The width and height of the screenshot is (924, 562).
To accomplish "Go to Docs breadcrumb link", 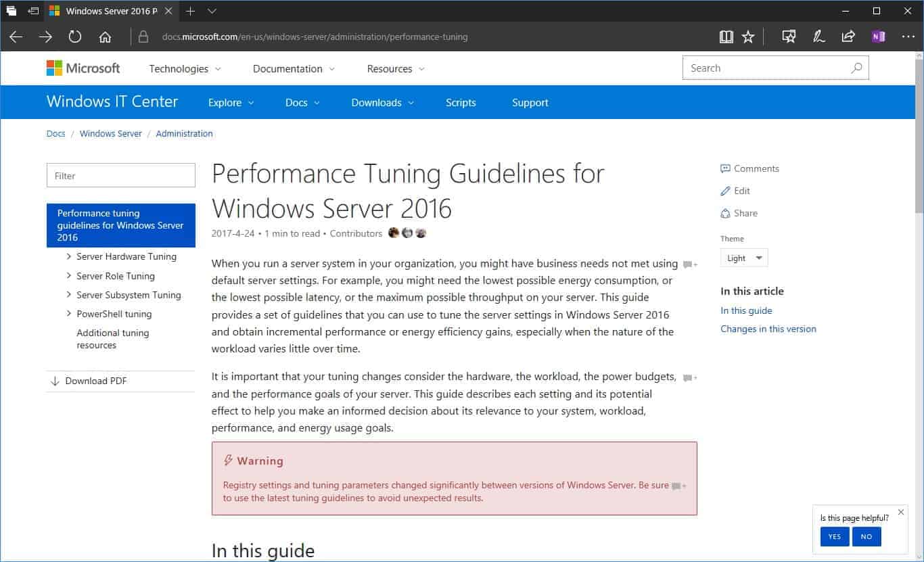I will pos(56,133).
